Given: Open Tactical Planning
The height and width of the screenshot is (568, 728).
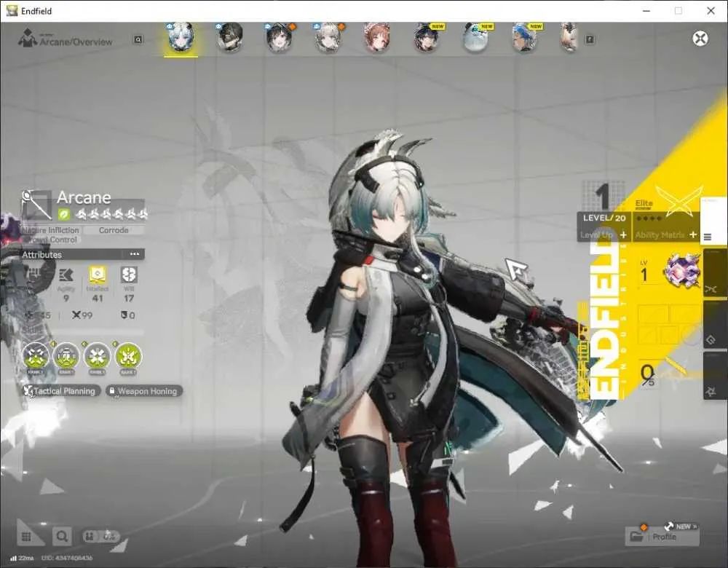Looking at the screenshot, I should click(x=62, y=391).
